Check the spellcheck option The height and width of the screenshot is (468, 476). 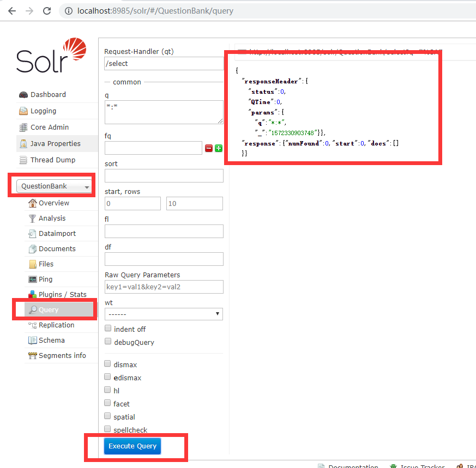107,429
